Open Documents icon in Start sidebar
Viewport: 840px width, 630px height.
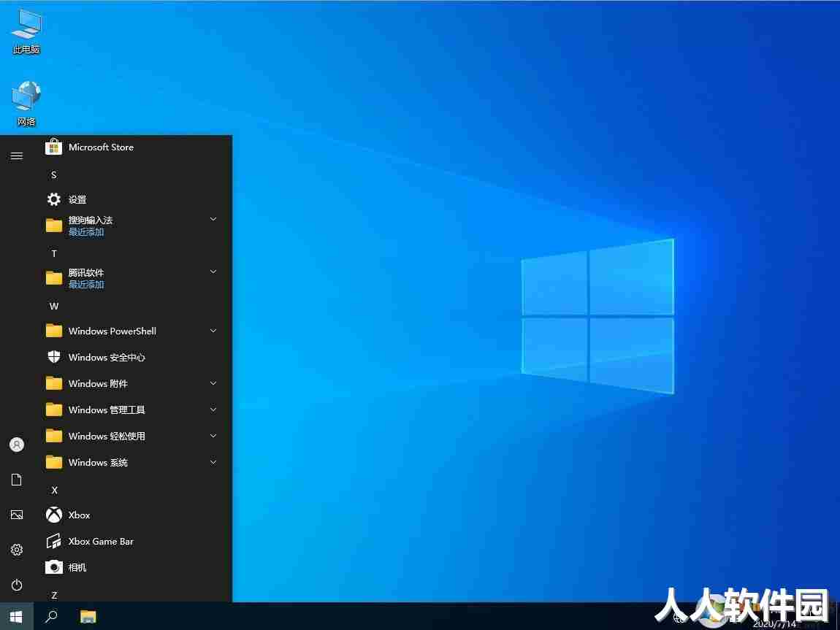17,480
